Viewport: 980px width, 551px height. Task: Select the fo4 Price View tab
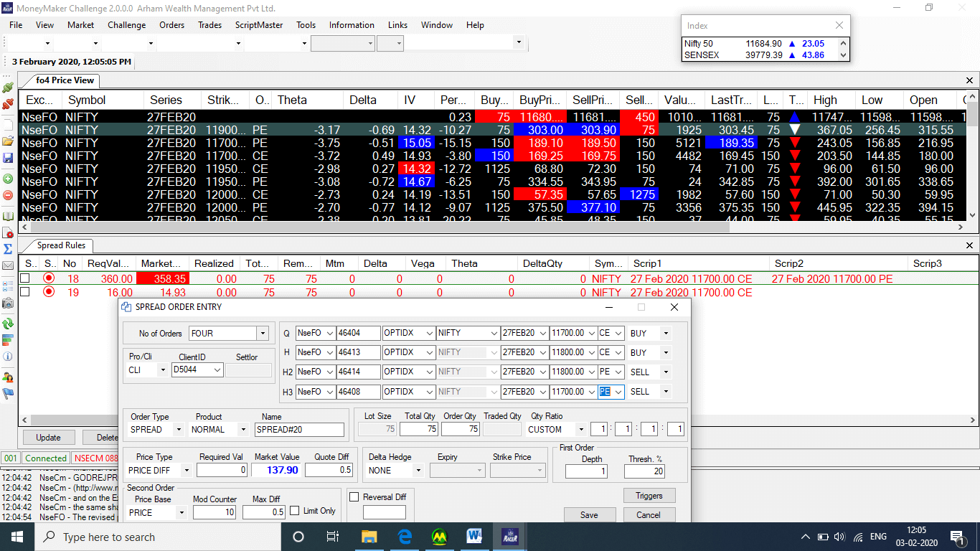pyautogui.click(x=63, y=80)
